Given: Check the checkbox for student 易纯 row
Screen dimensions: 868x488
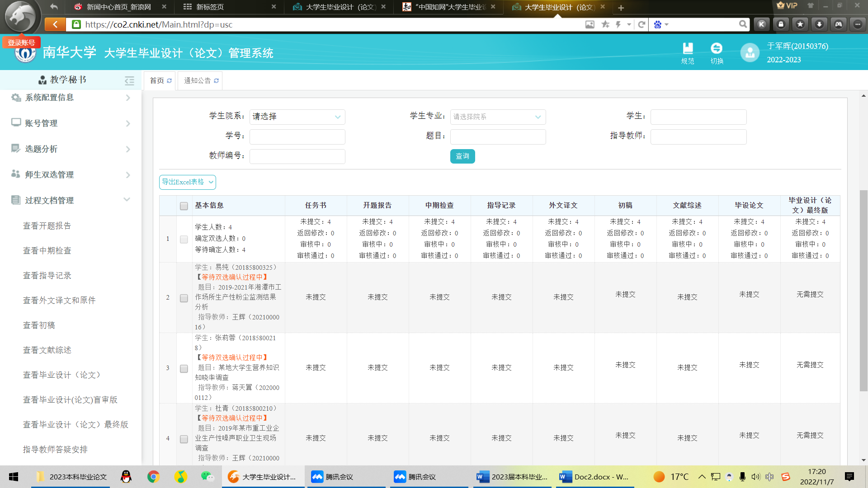Looking at the screenshot, I should click(x=184, y=298).
